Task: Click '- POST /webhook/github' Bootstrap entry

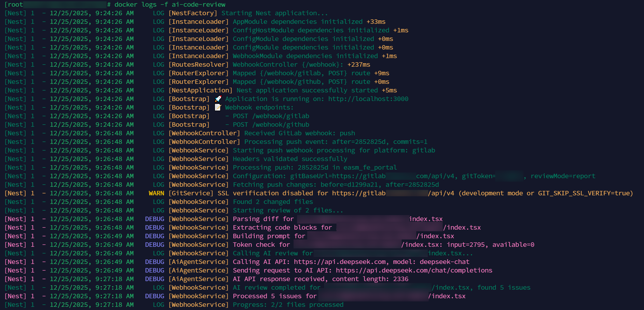Action: 267,125
